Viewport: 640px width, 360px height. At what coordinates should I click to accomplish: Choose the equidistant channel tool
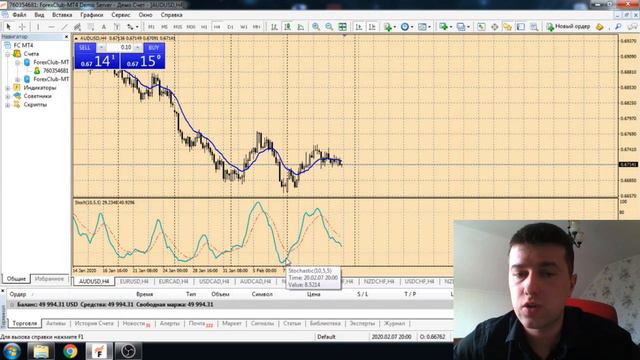point(77,27)
